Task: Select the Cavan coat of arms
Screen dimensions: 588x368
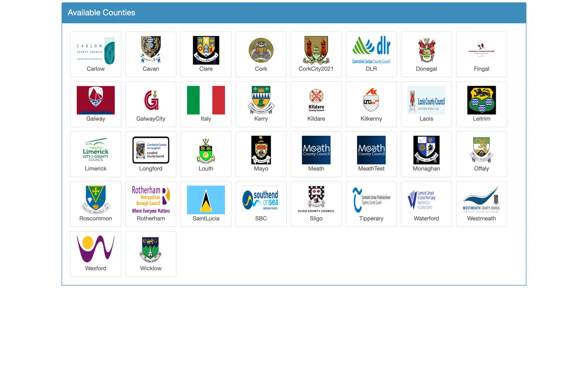Action: coord(151,50)
